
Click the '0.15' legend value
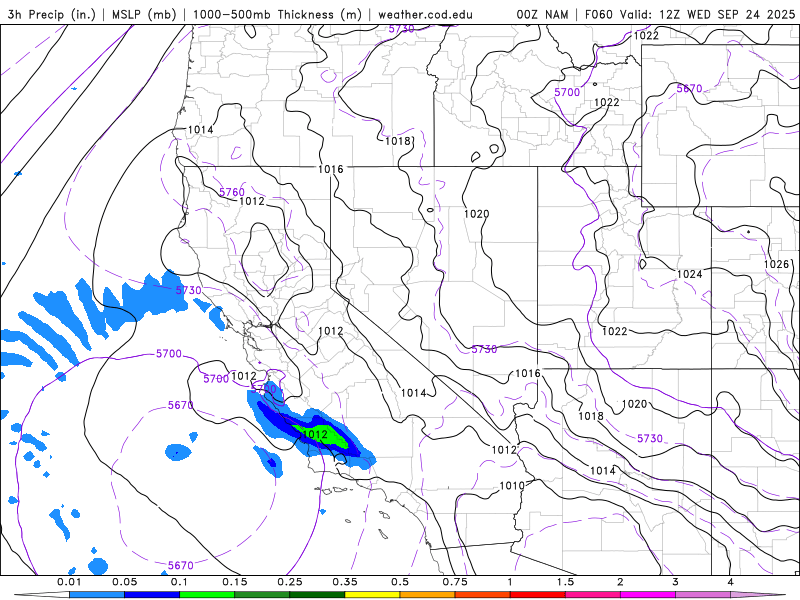coord(235,582)
